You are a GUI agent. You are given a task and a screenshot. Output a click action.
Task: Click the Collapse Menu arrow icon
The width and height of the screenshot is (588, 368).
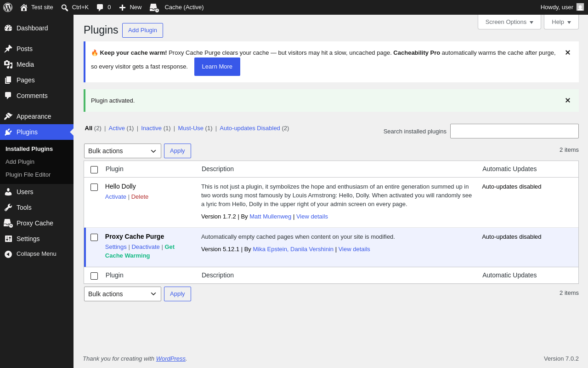(8, 254)
